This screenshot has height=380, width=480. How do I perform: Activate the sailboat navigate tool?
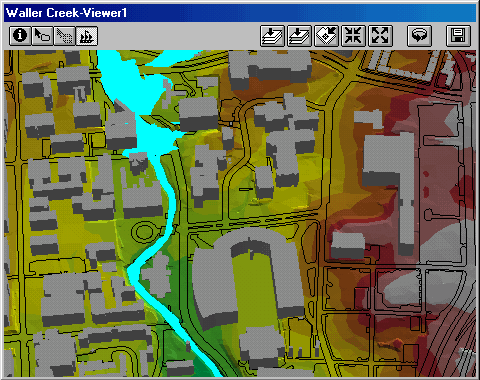pyautogui.click(x=87, y=35)
